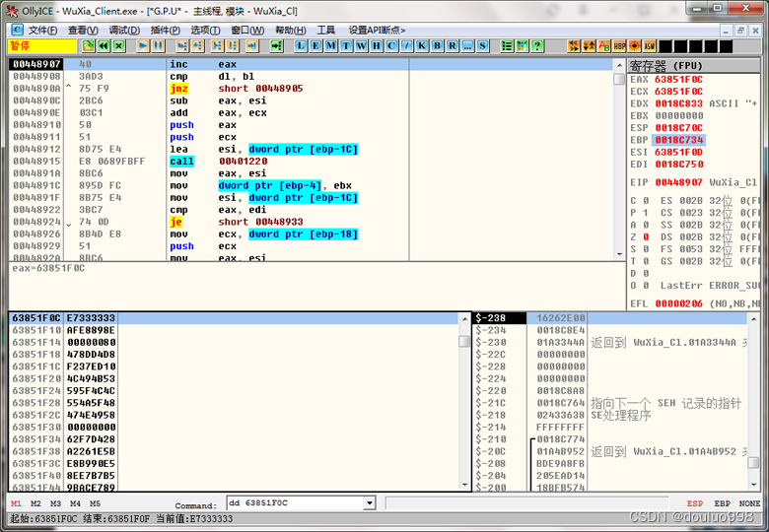Viewport: 769px width, 532px height.
Task: Select NONE stack addressing mode
Action: pyautogui.click(x=749, y=503)
